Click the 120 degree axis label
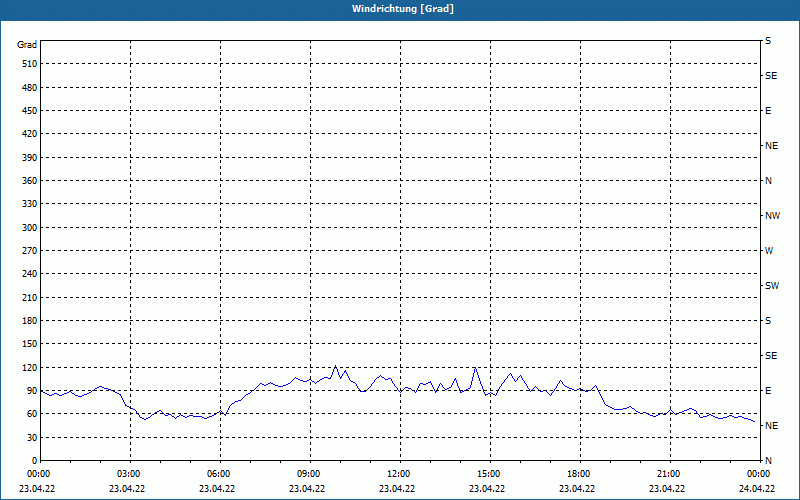Viewport: 800px width, 500px height. (x=30, y=367)
